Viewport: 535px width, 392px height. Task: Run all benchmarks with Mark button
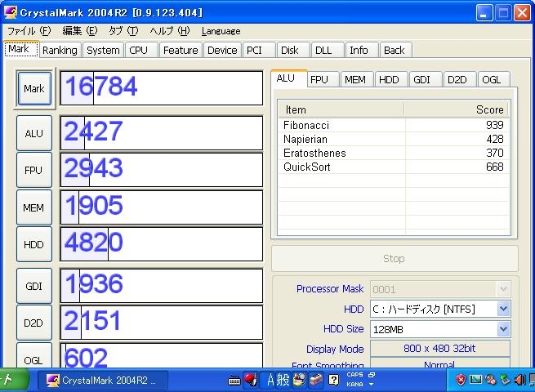coord(34,88)
